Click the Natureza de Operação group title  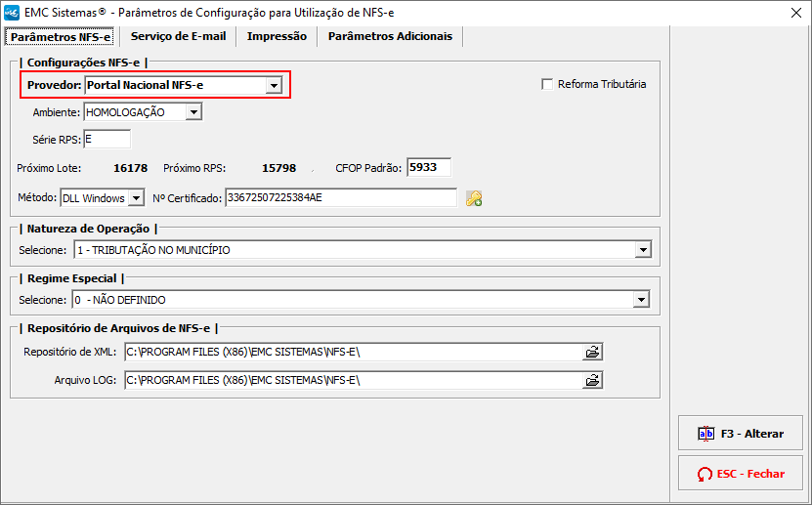click(88, 229)
